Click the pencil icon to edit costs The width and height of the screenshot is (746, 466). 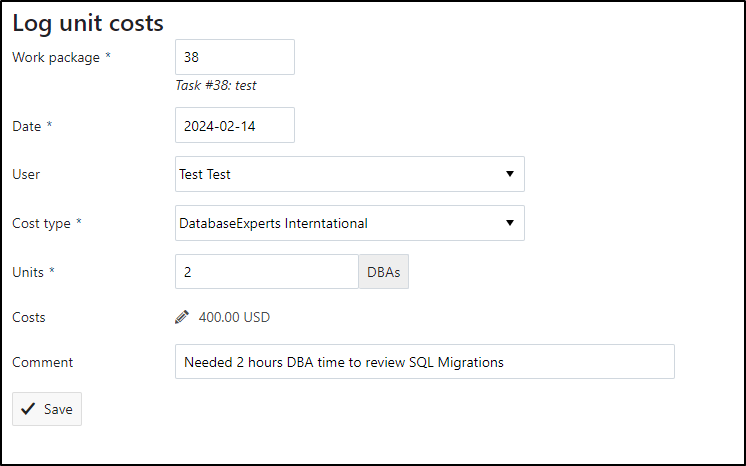coord(182,317)
